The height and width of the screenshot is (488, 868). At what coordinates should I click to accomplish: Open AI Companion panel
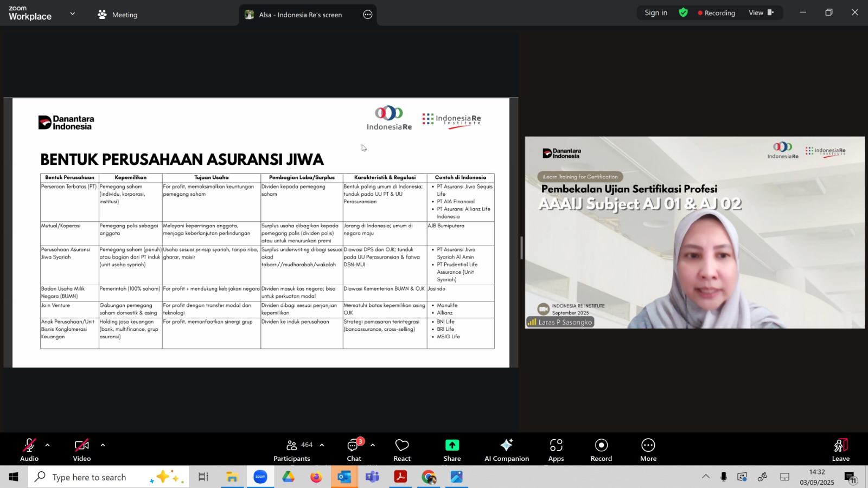coord(506,450)
